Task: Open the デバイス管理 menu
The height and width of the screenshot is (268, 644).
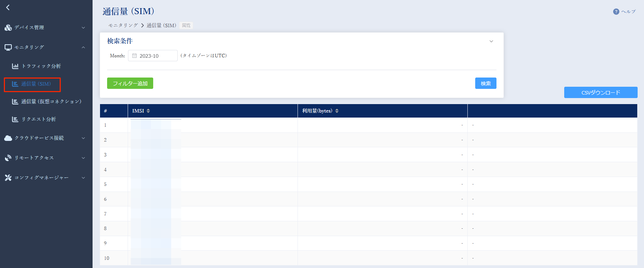Action: pyautogui.click(x=46, y=28)
